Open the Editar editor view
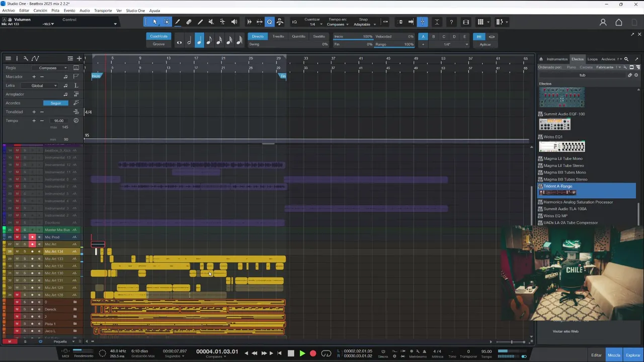Screen dimensions: 644x362 596,355
